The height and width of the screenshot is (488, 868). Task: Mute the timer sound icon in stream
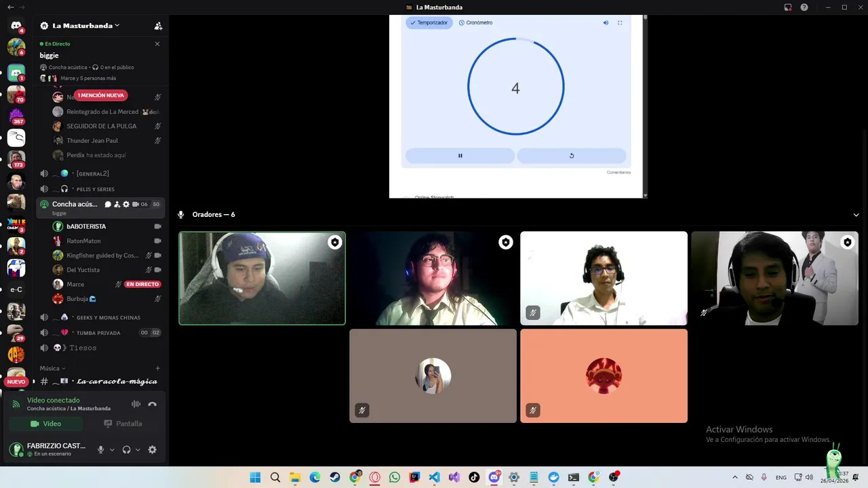pos(606,22)
